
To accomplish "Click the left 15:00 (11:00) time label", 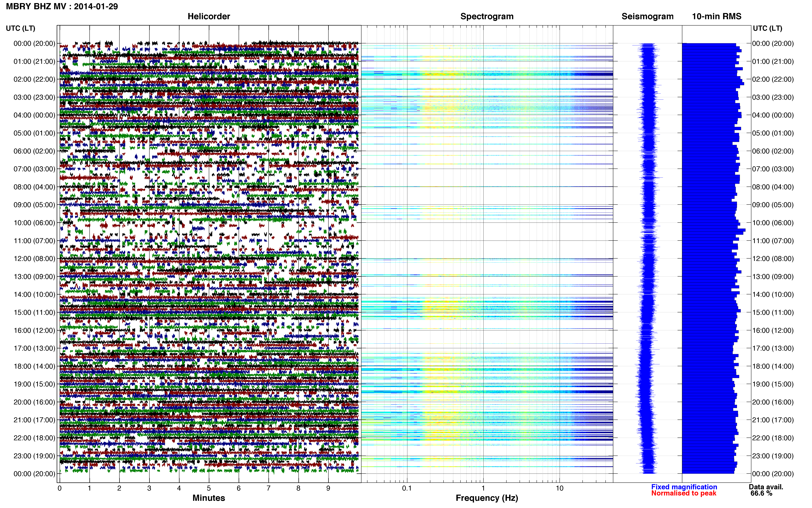I will [34, 312].
